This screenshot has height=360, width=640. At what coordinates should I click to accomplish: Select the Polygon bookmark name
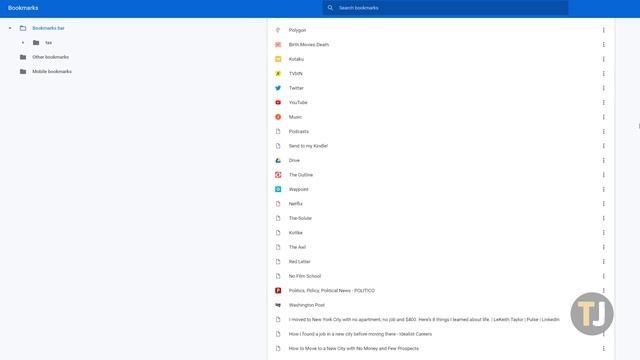297,30
